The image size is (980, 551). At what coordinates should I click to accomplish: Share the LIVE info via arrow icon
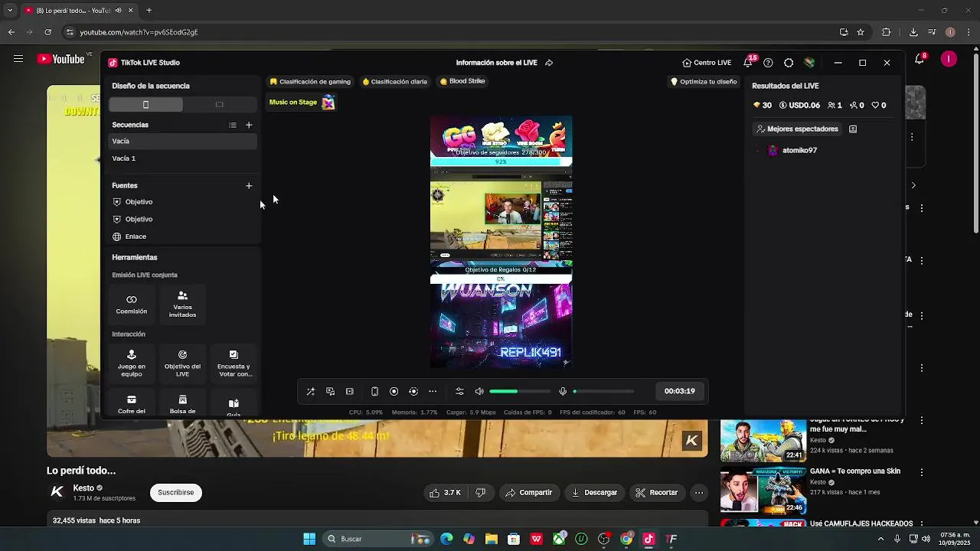coord(549,63)
